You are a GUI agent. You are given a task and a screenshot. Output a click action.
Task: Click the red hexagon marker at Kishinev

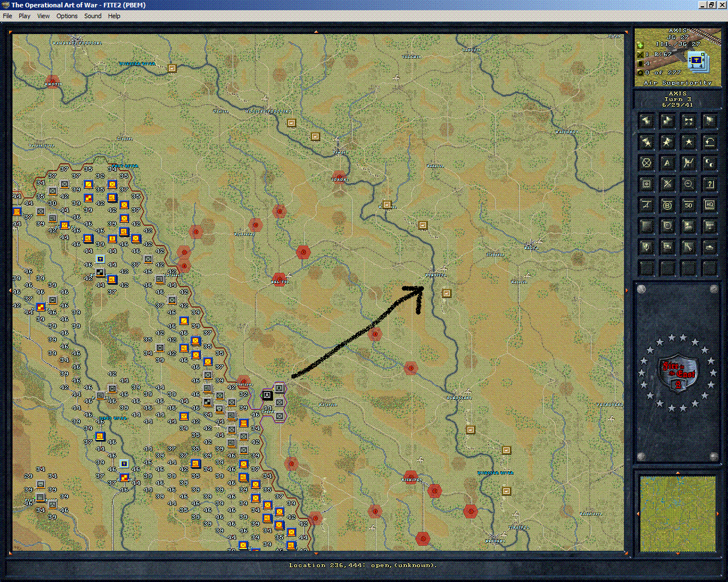click(411, 476)
